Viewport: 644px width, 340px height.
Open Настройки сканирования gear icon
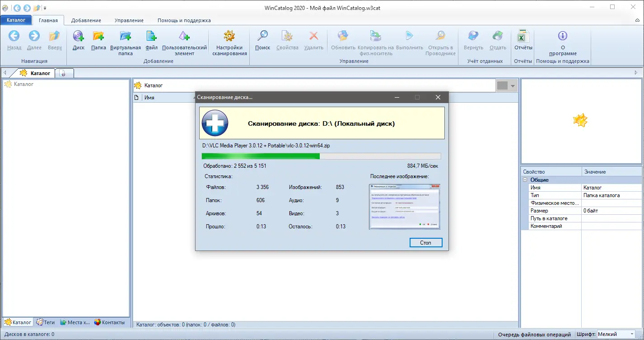[x=229, y=36]
